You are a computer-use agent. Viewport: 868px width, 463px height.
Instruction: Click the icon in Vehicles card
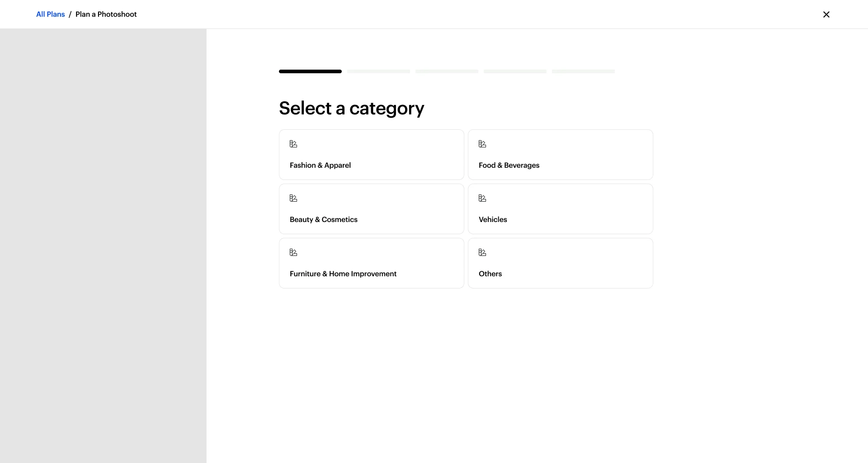(x=482, y=198)
